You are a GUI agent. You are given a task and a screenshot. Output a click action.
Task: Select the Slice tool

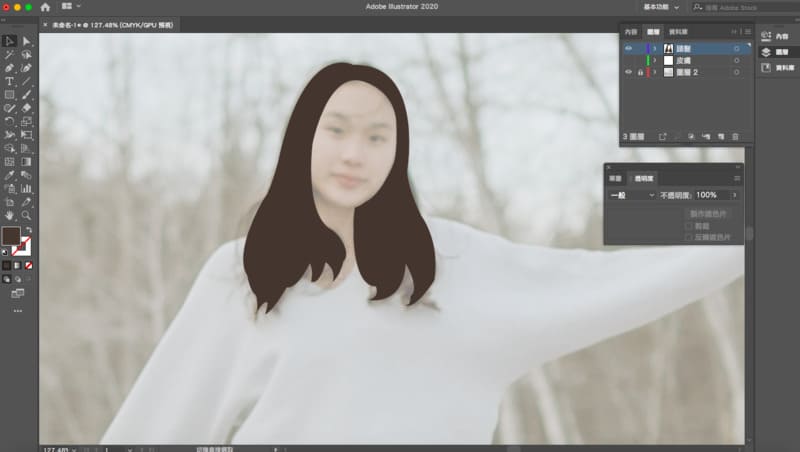click(x=27, y=202)
